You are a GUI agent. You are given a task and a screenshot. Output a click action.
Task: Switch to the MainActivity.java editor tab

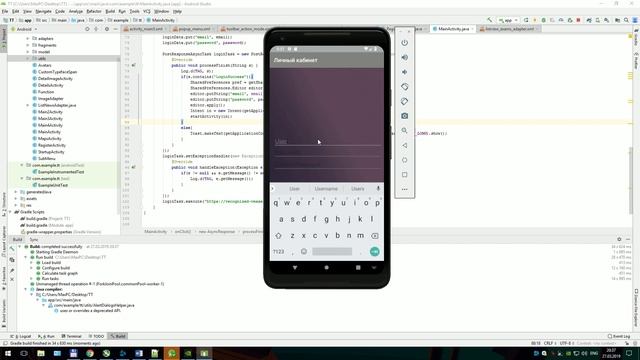click(x=453, y=29)
